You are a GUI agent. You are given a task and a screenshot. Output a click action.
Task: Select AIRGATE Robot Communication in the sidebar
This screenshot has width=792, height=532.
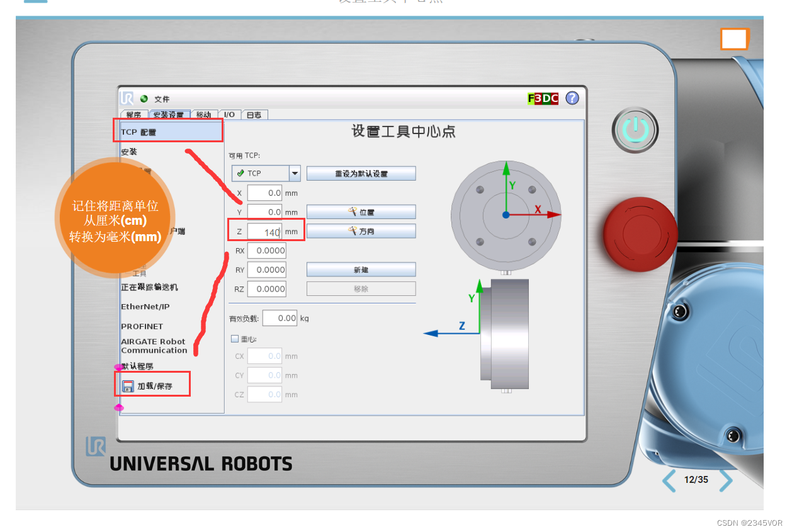154,346
